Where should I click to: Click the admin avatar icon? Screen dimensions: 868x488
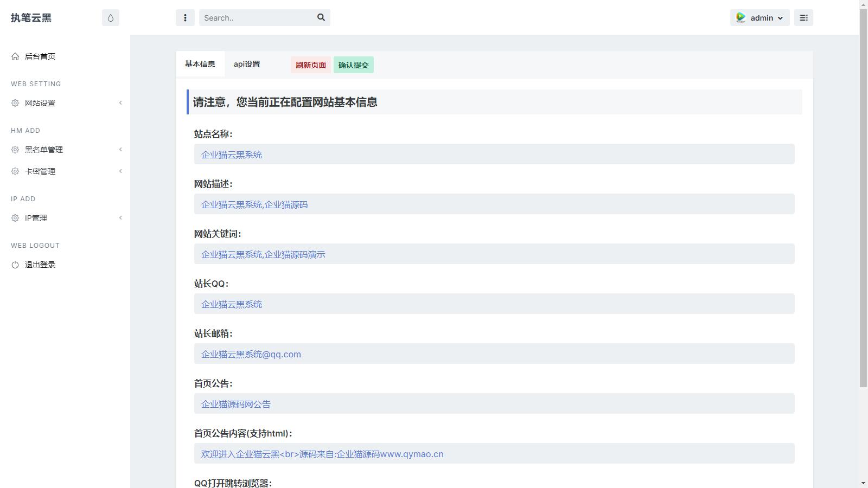tap(741, 18)
